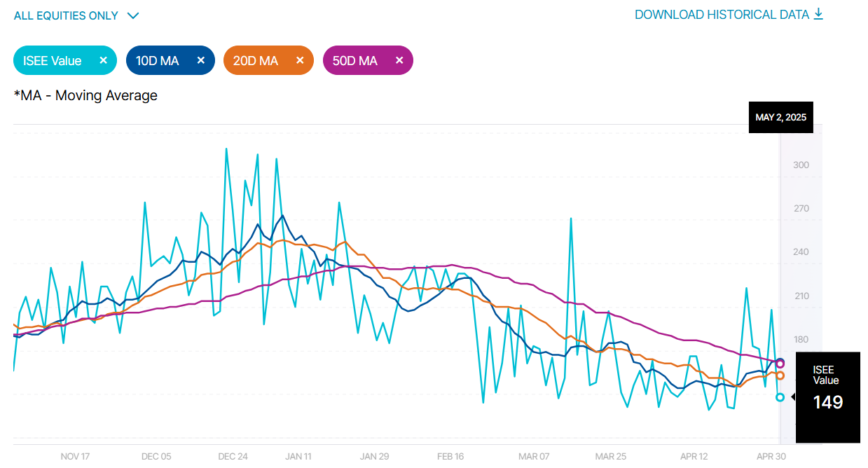The image size is (868, 468).
Task: Click the *MA - Moving Average note
Action: 85,96
